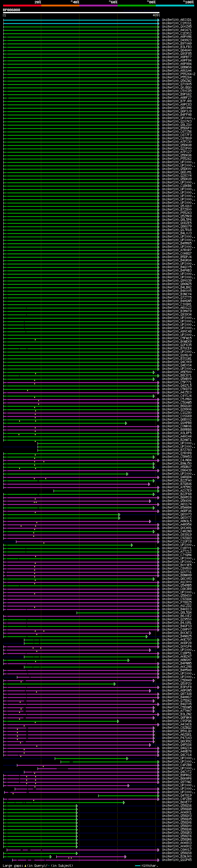Open hit UniRef100_A8IXD1

click(x=177, y=20)
